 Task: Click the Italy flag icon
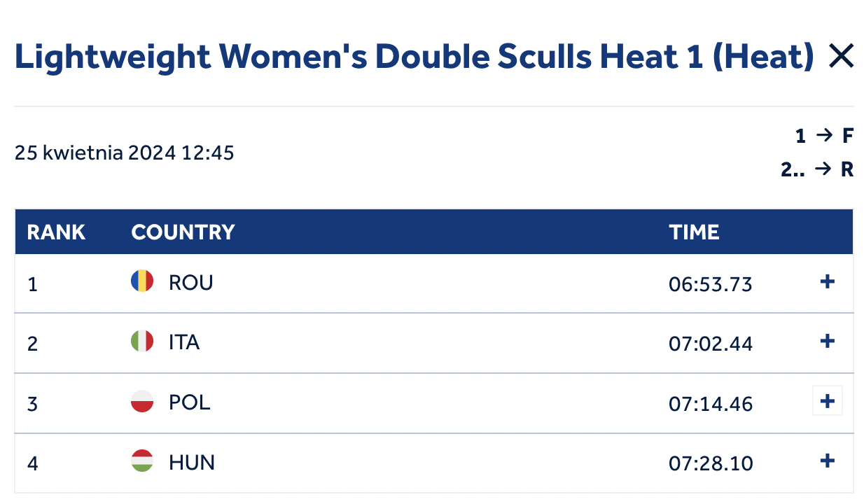tap(142, 341)
